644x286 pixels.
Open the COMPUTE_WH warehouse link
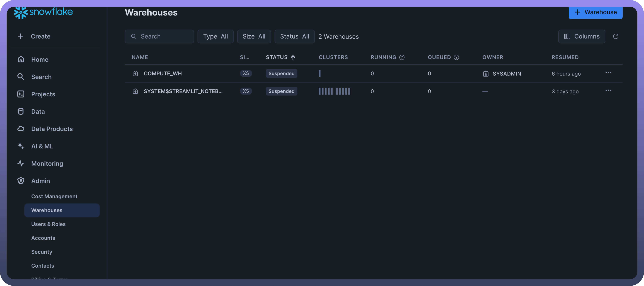pyautogui.click(x=162, y=74)
